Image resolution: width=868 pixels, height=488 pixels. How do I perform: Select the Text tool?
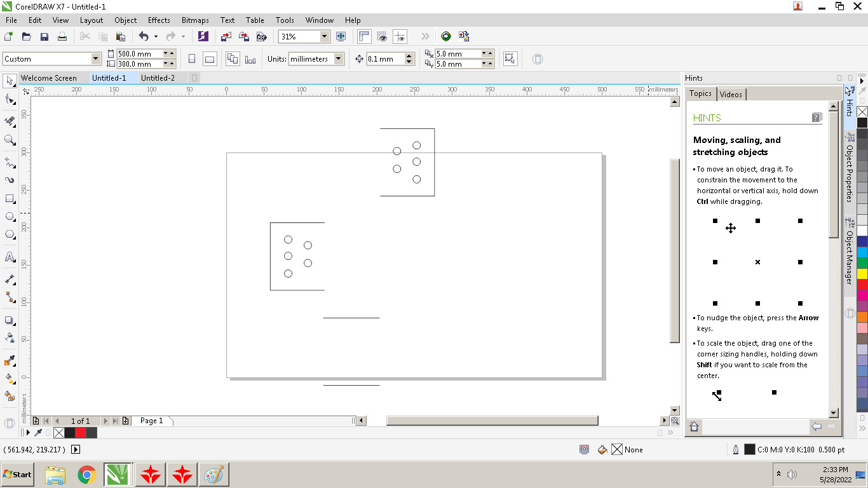10,257
